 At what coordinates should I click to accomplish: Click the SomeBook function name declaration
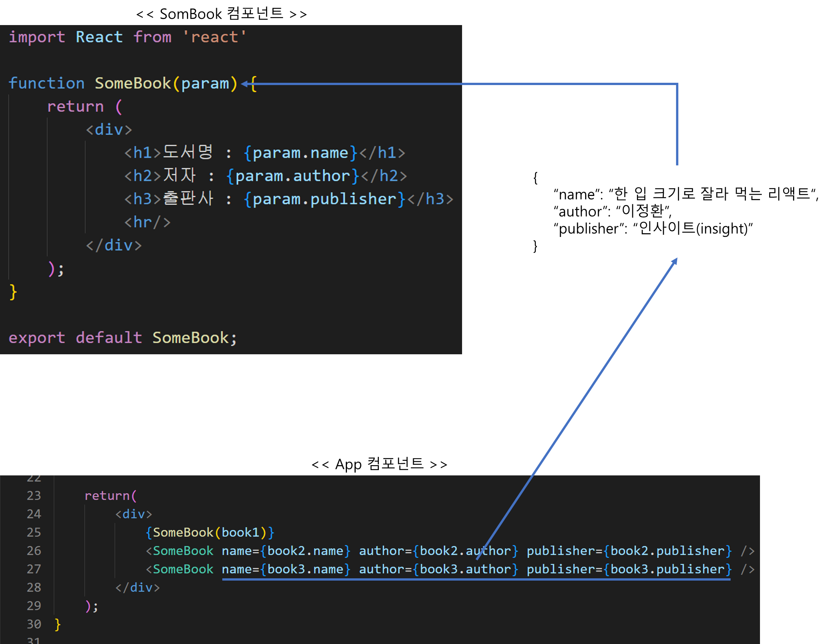click(x=133, y=84)
